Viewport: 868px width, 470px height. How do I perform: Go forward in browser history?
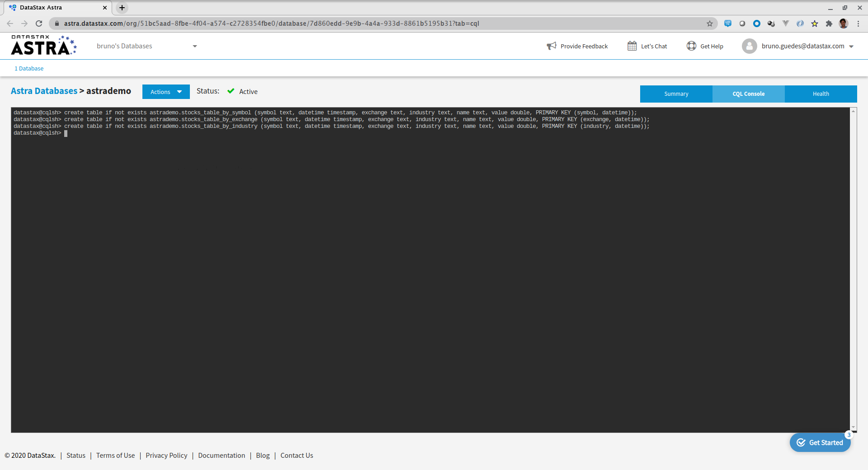[24, 23]
